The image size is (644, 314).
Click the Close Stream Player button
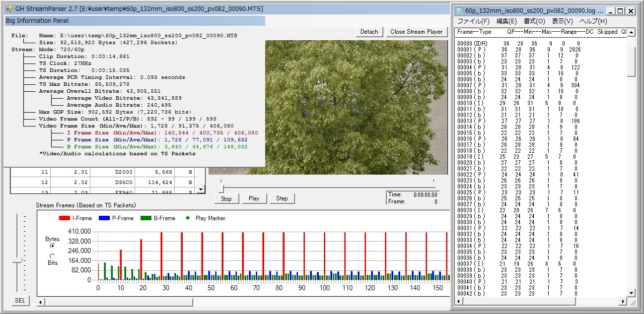click(416, 32)
